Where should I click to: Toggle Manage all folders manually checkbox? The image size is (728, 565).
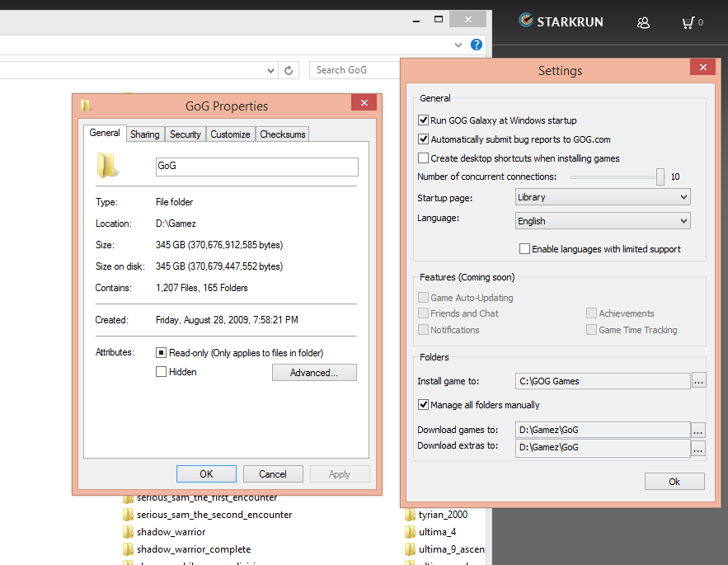(x=423, y=404)
